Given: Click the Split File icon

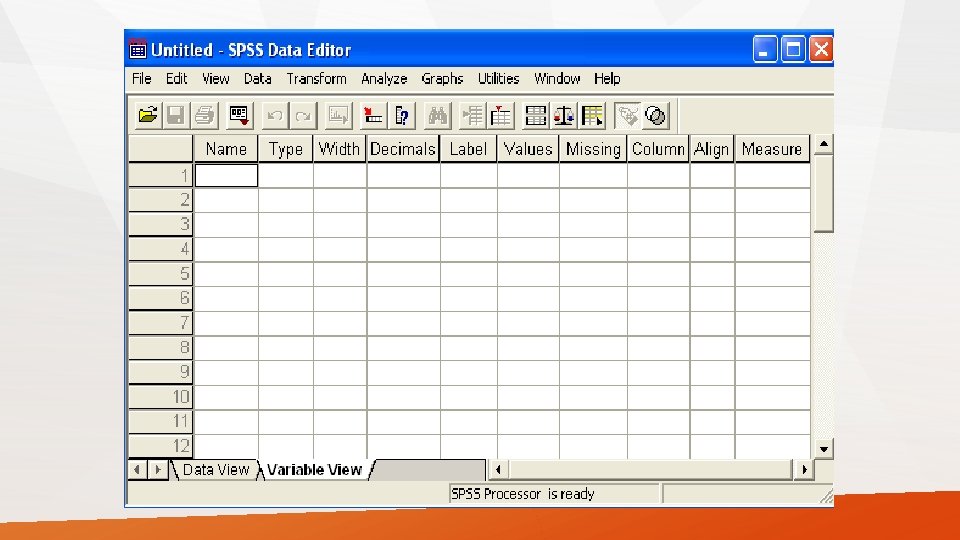Looking at the screenshot, I should click(536, 115).
